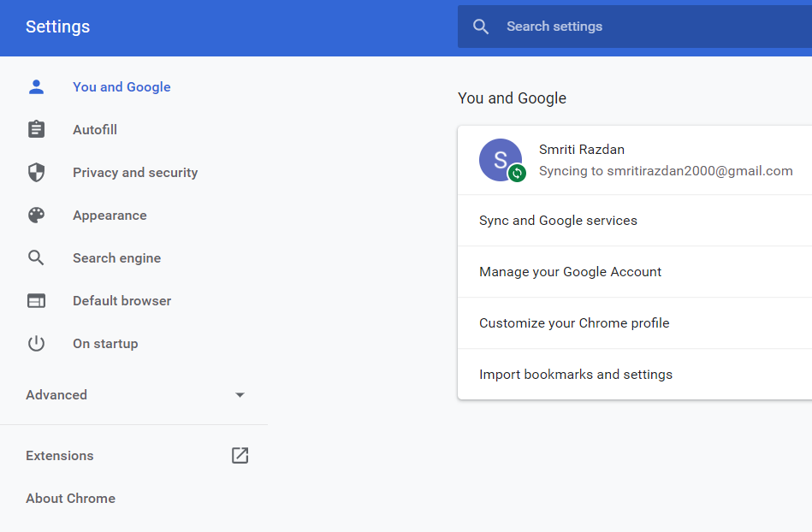Click Customize your Chrome profile
Image resolution: width=812 pixels, height=532 pixels.
click(574, 323)
